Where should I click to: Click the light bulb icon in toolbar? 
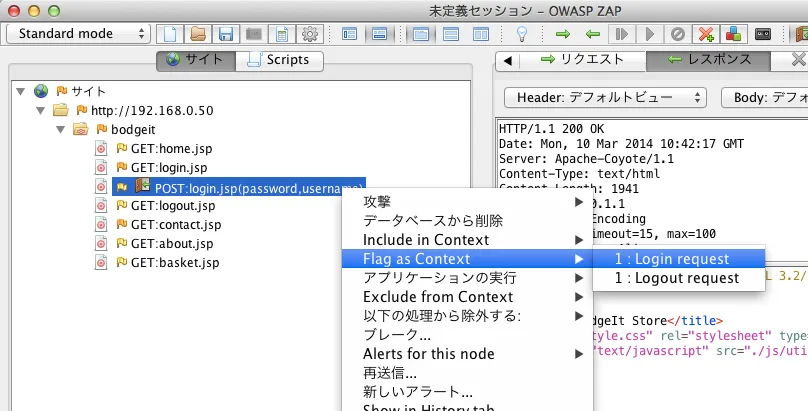point(522,34)
